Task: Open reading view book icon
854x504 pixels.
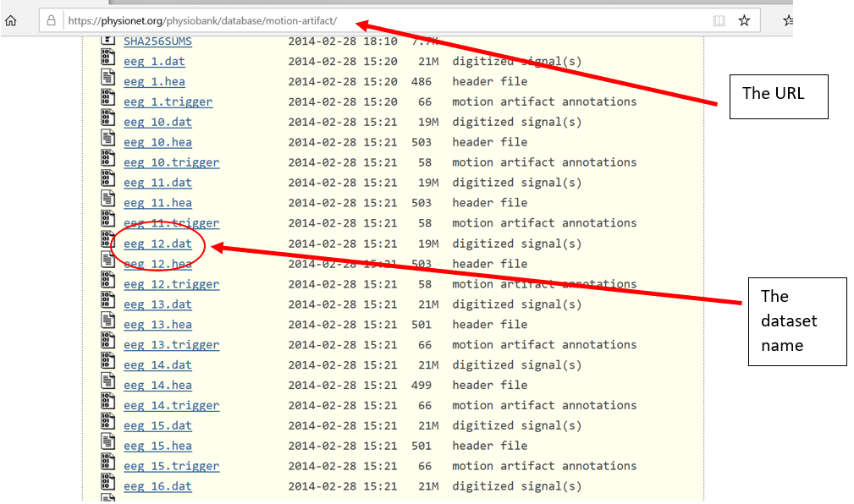Action: coord(719,20)
